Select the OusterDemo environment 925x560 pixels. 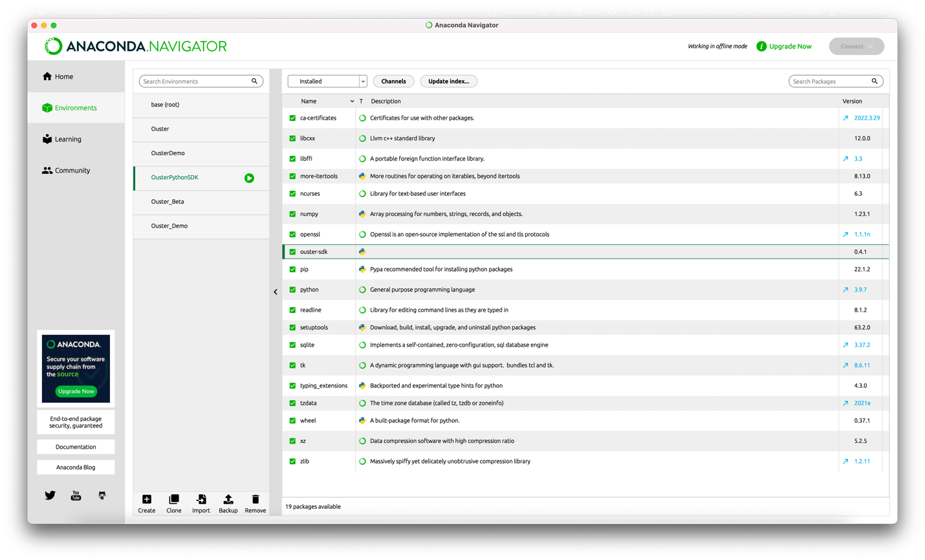click(x=201, y=153)
